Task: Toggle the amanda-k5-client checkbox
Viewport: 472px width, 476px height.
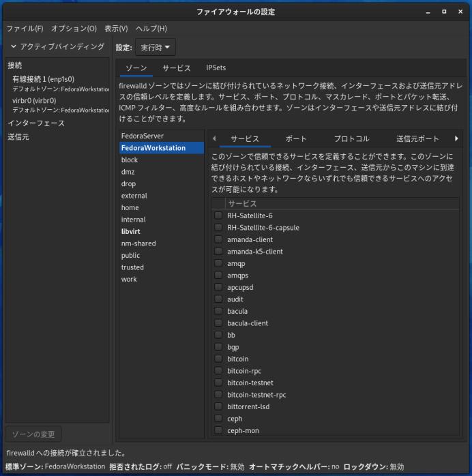Action: [x=218, y=252]
